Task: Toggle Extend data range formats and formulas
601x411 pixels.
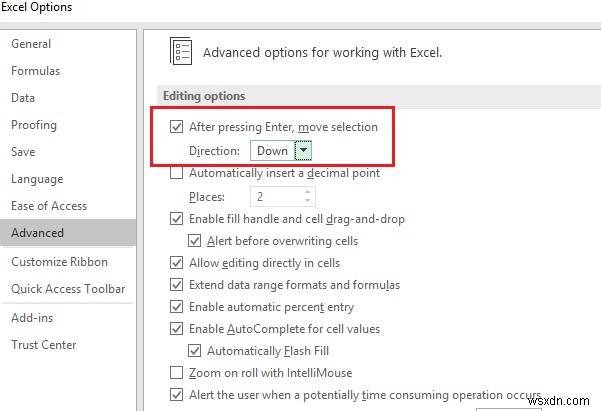Action: tap(177, 285)
